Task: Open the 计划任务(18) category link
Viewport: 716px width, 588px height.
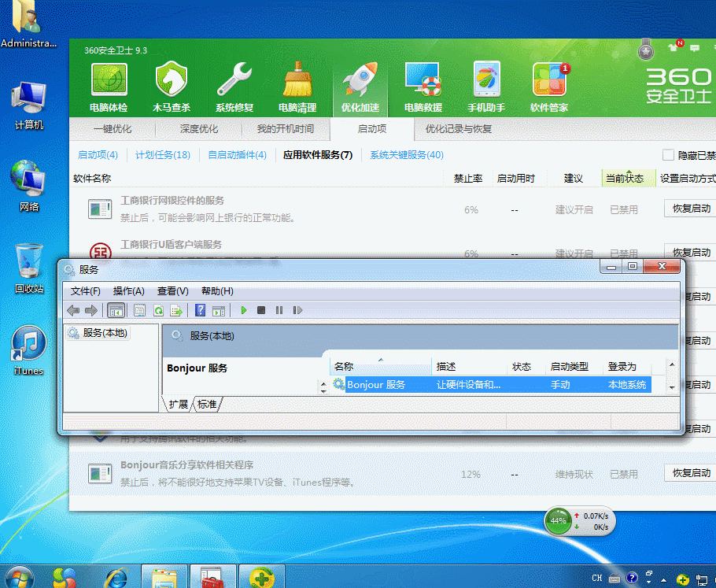Action: pos(163,155)
